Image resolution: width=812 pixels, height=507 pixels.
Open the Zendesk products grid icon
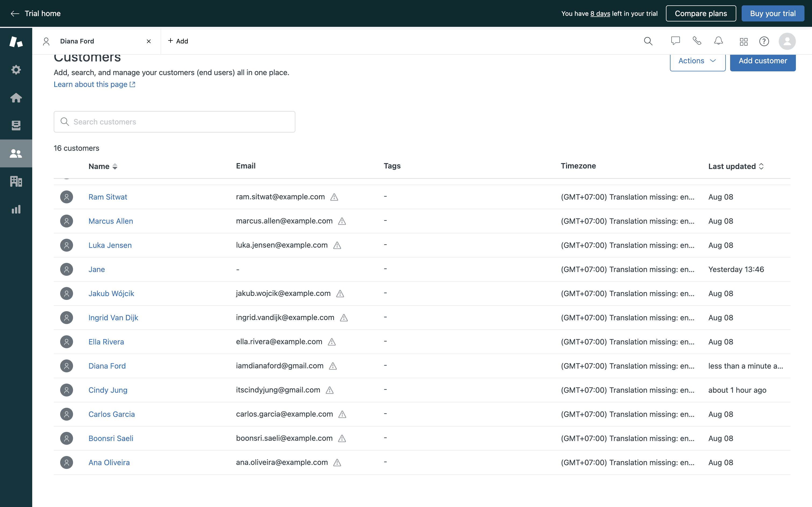coord(744,41)
